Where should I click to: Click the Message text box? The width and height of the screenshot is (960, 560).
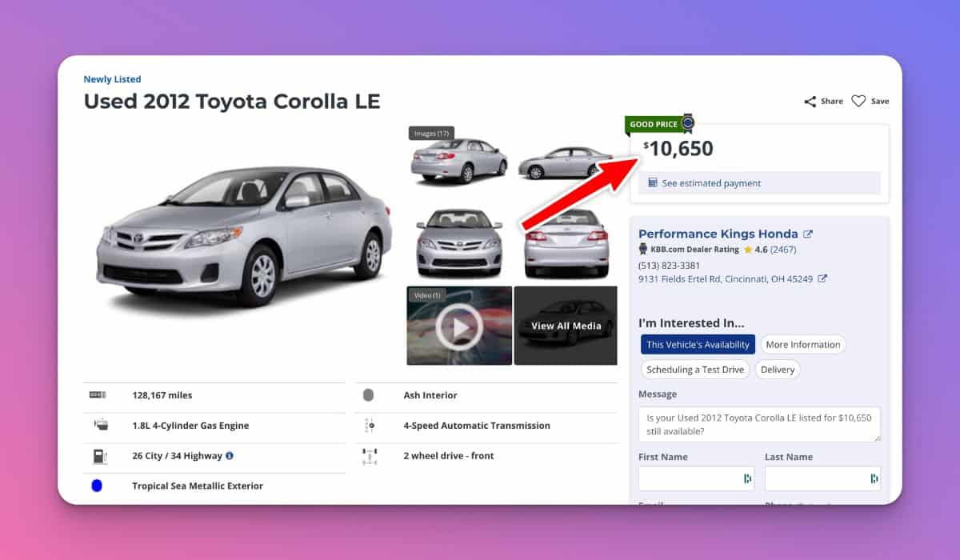[x=759, y=424]
